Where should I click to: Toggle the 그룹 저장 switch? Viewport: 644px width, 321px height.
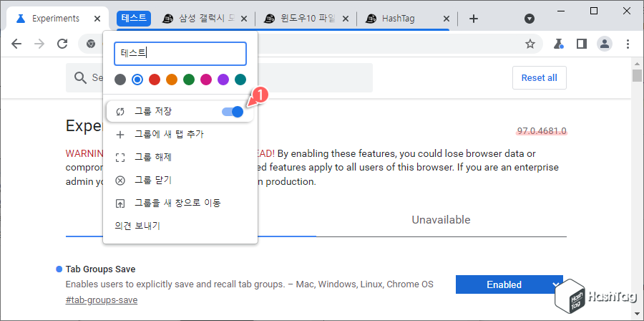(x=233, y=111)
